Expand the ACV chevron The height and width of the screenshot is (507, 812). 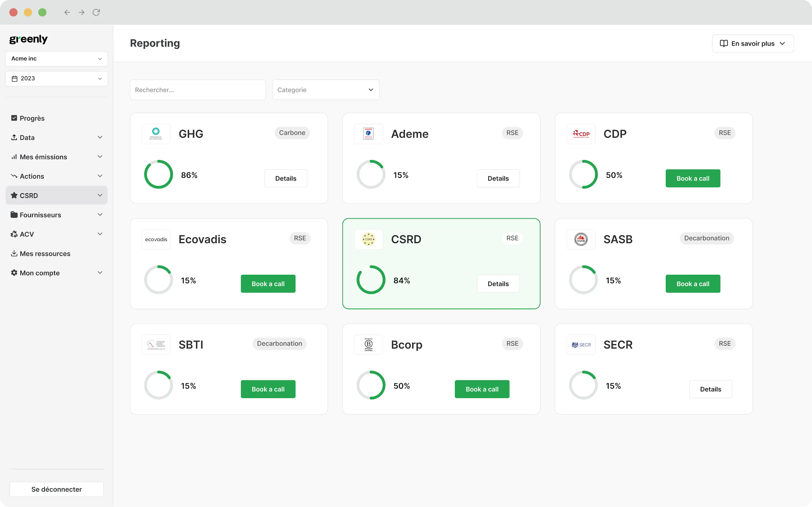100,234
